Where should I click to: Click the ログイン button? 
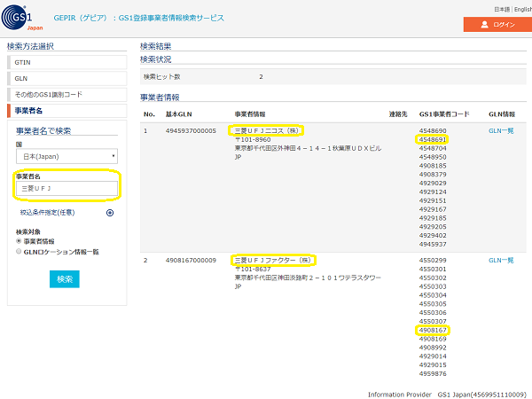coord(497,25)
